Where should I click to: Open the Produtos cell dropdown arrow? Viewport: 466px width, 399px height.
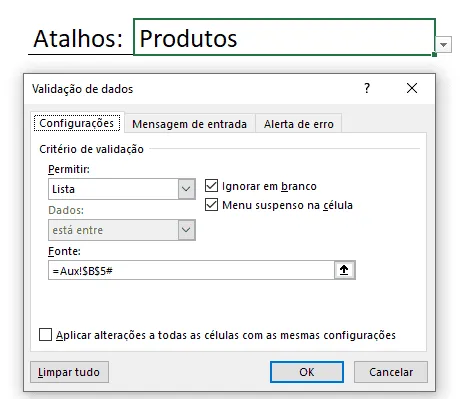point(443,45)
